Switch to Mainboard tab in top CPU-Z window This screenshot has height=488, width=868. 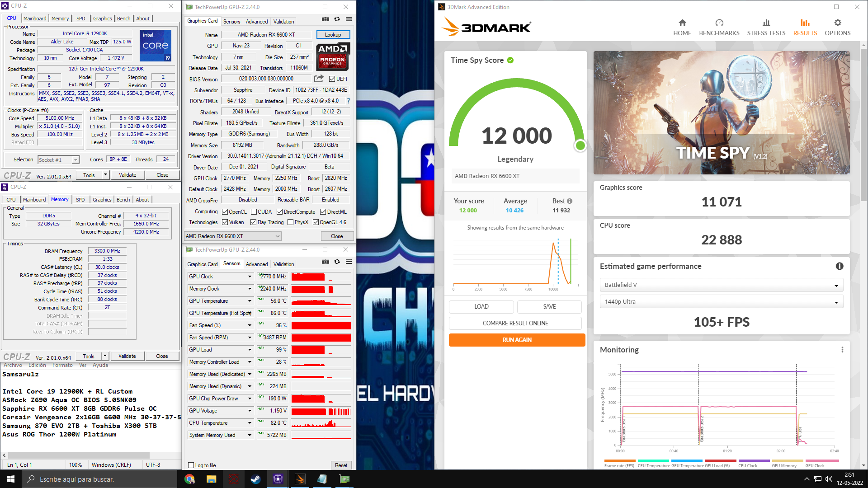(35, 19)
